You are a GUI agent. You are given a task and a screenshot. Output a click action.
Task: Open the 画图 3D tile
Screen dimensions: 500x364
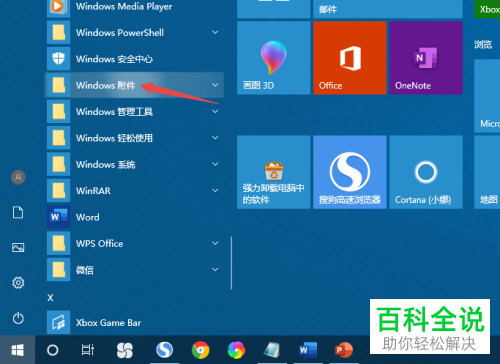click(x=274, y=58)
